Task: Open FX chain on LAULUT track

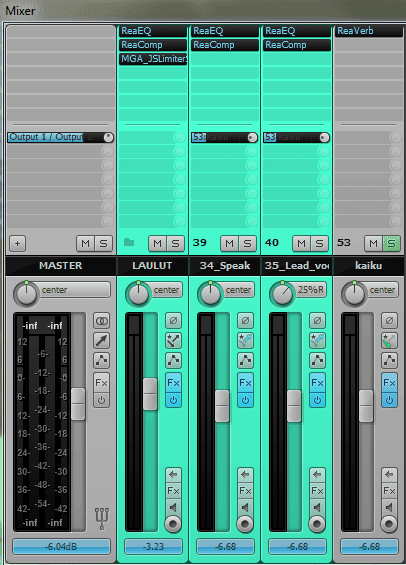Action: [x=173, y=383]
